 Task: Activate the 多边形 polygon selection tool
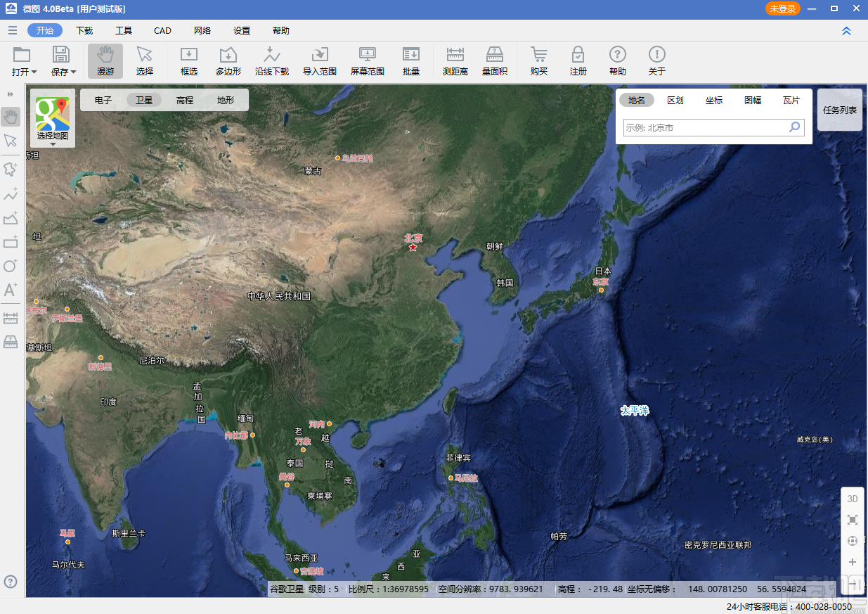pyautogui.click(x=228, y=61)
